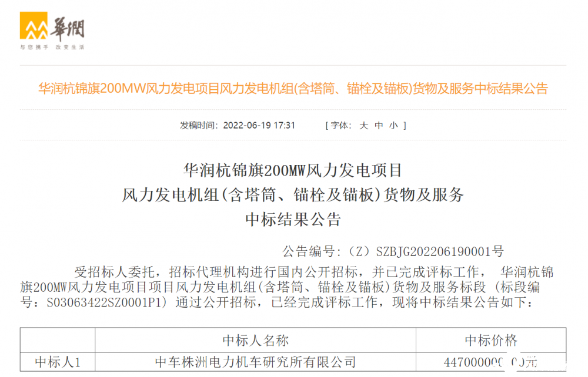Image resolution: width=588 pixels, height=377 pixels.
Task: Click the China Resources 华润 logo
Action: pyautogui.click(x=52, y=31)
